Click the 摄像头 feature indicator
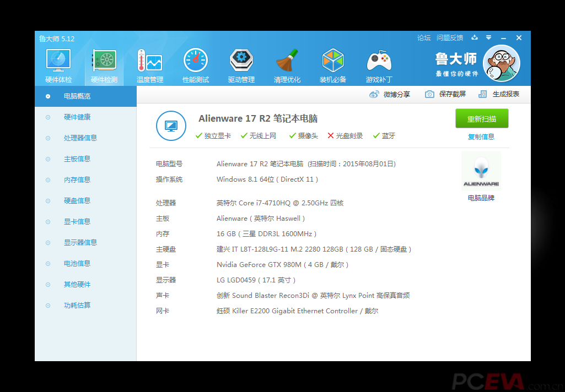The image size is (565, 392). tap(303, 135)
